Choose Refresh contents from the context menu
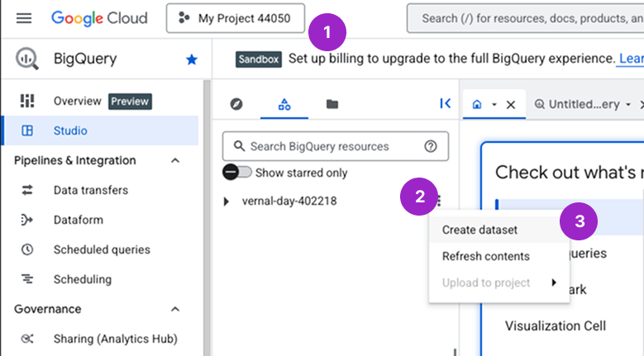The image size is (644, 356). click(x=499, y=256)
